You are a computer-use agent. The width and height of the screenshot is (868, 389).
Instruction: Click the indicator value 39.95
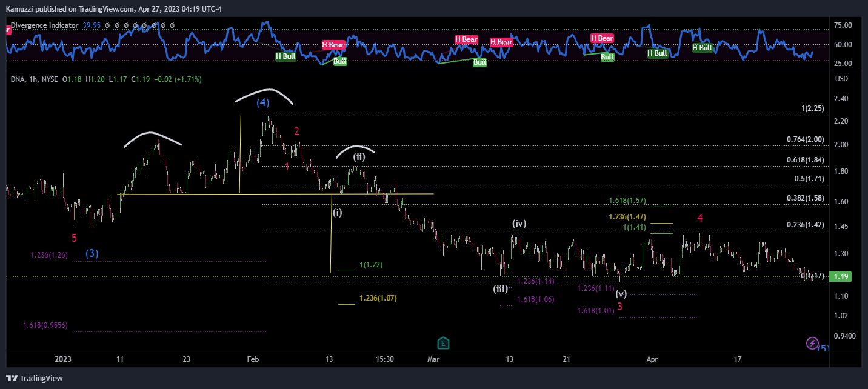[92, 25]
